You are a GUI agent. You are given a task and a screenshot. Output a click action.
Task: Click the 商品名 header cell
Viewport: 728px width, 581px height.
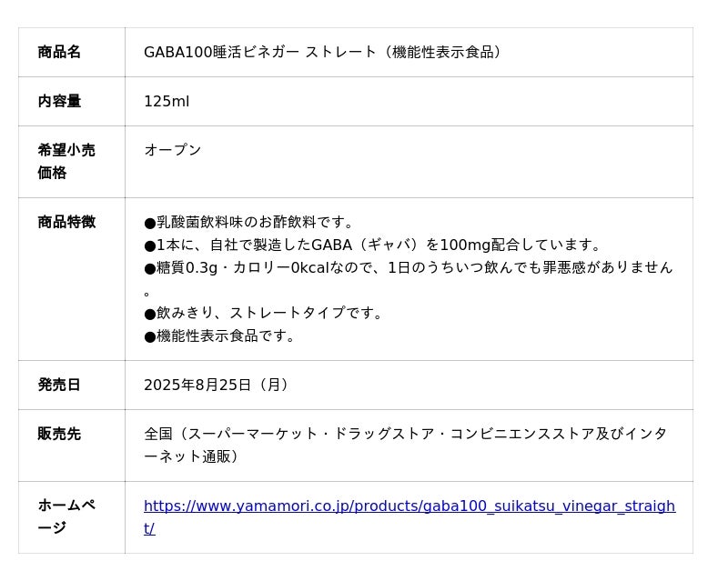click(x=59, y=53)
